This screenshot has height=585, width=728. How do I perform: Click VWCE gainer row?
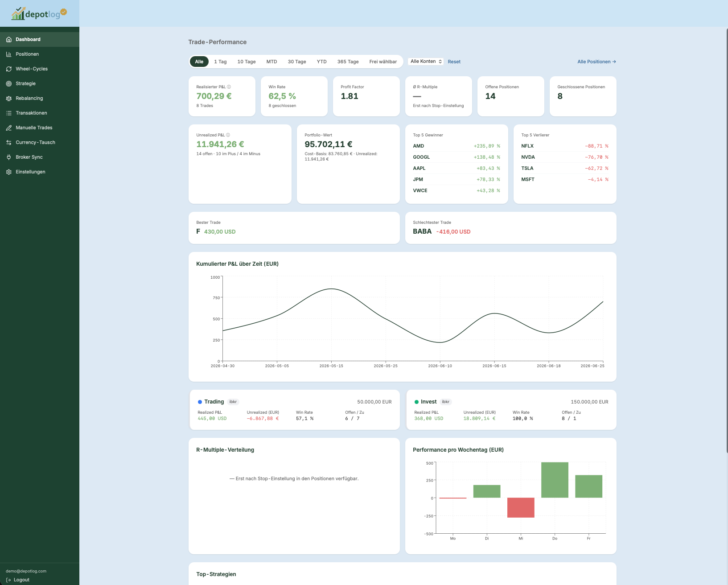click(x=457, y=190)
